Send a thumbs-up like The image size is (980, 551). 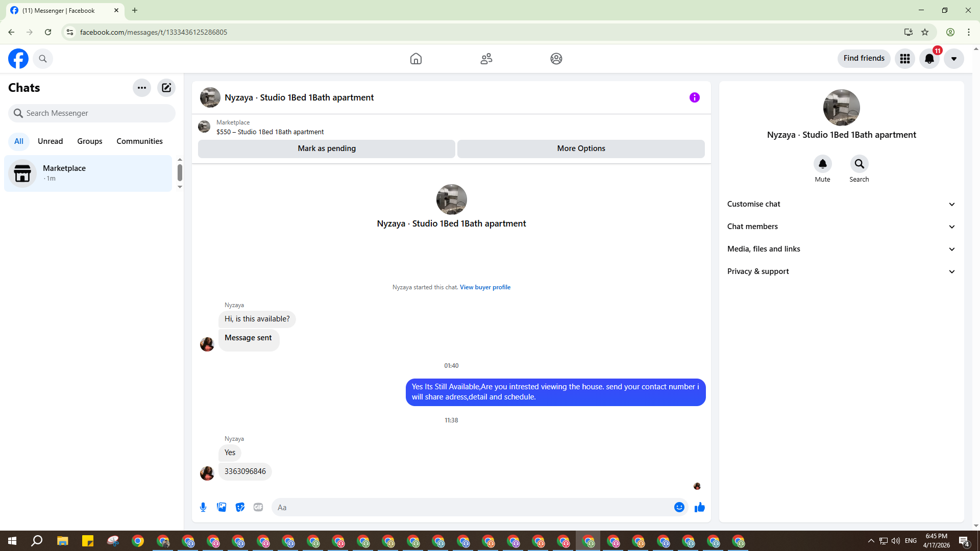tap(699, 507)
